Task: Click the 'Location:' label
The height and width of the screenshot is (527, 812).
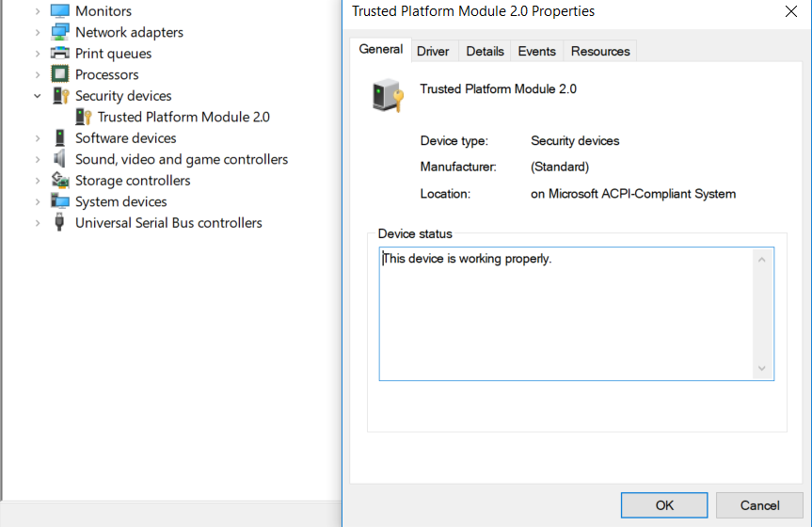Action: pos(445,194)
